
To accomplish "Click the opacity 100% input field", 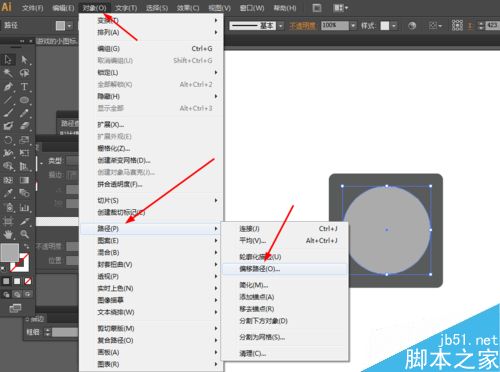I will click(335, 26).
